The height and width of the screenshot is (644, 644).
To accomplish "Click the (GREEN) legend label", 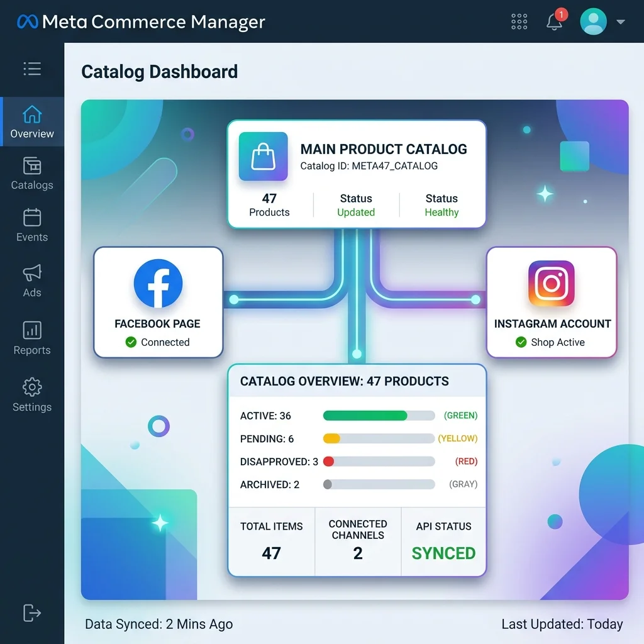I will [x=461, y=416].
